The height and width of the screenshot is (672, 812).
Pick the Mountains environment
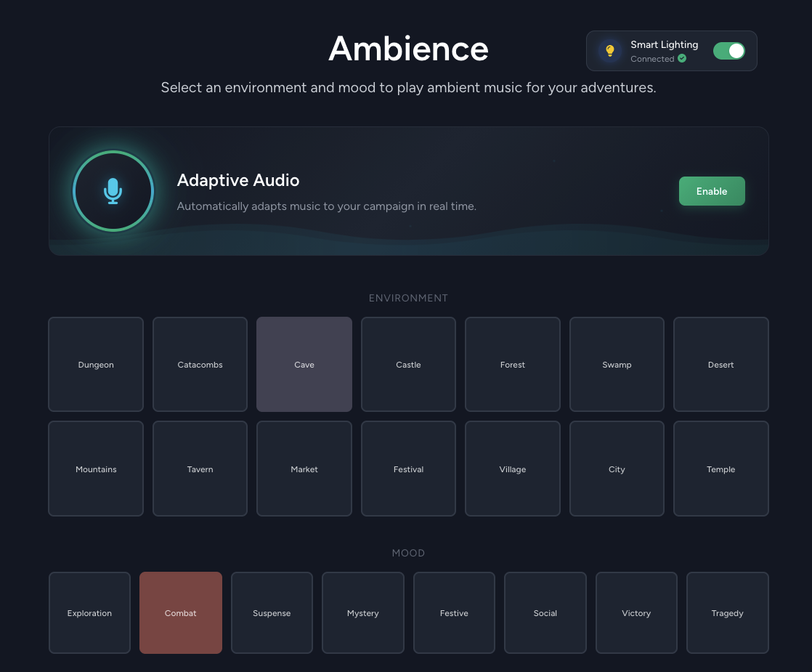pos(96,469)
